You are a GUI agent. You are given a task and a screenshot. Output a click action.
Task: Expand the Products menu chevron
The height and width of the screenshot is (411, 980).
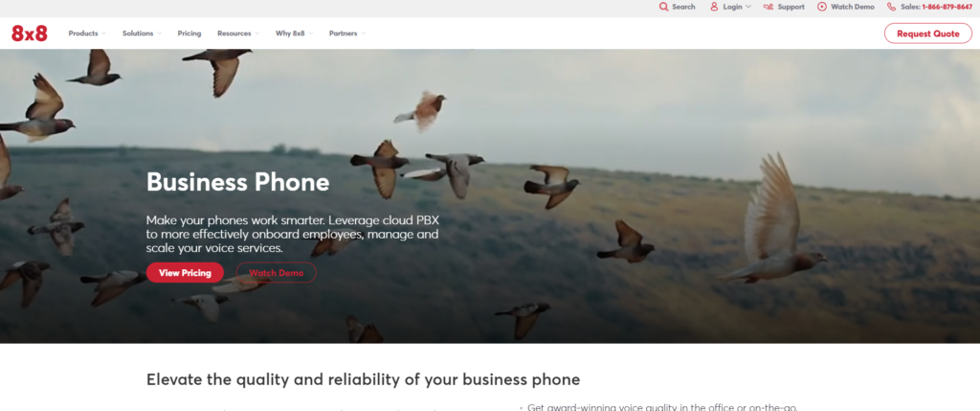coord(103,34)
